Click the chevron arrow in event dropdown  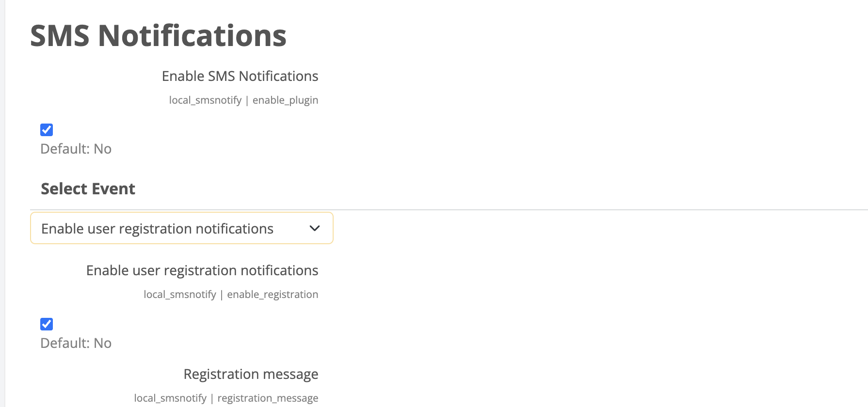[x=315, y=228]
